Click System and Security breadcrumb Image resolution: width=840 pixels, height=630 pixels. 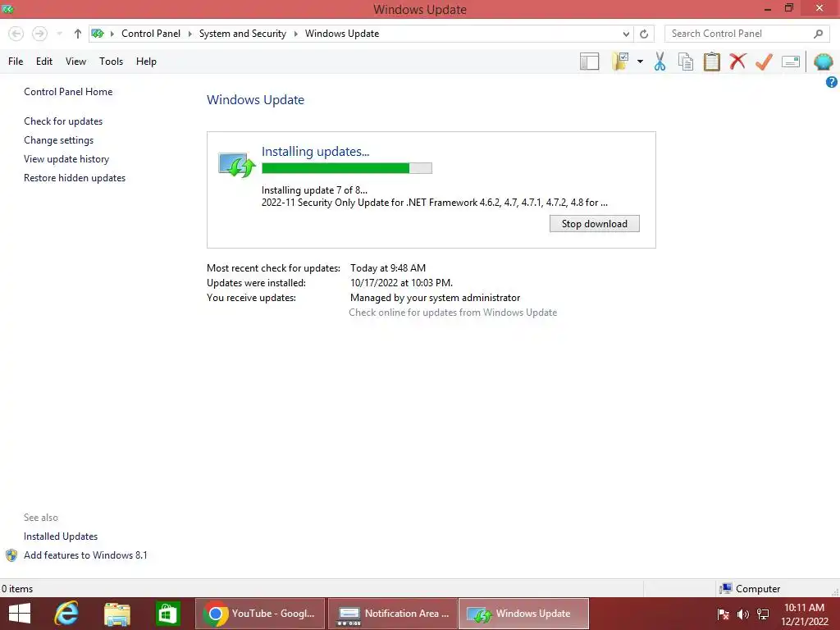pos(243,34)
